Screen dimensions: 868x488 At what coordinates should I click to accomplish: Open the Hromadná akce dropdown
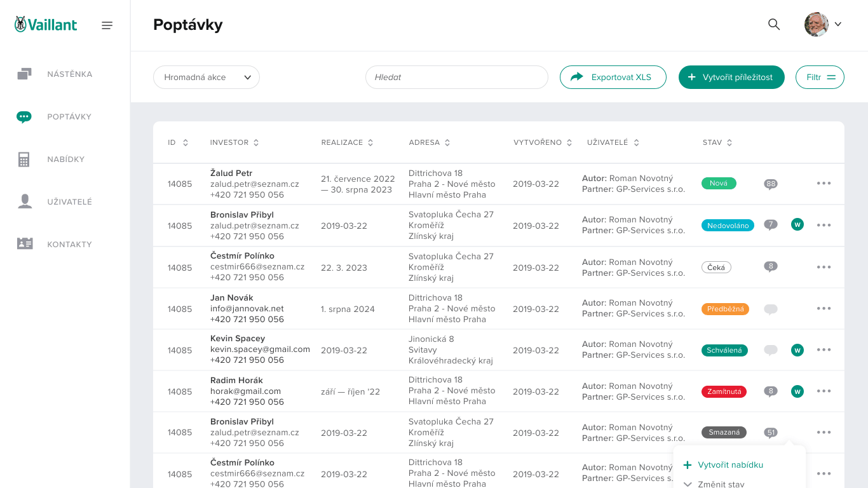coord(207,78)
